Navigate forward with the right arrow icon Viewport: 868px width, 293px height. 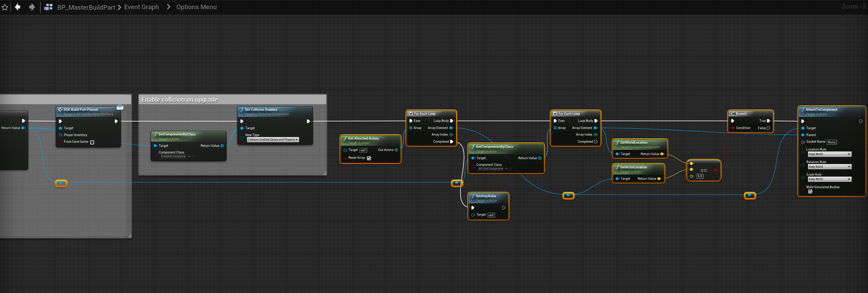[x=32, y=7]
